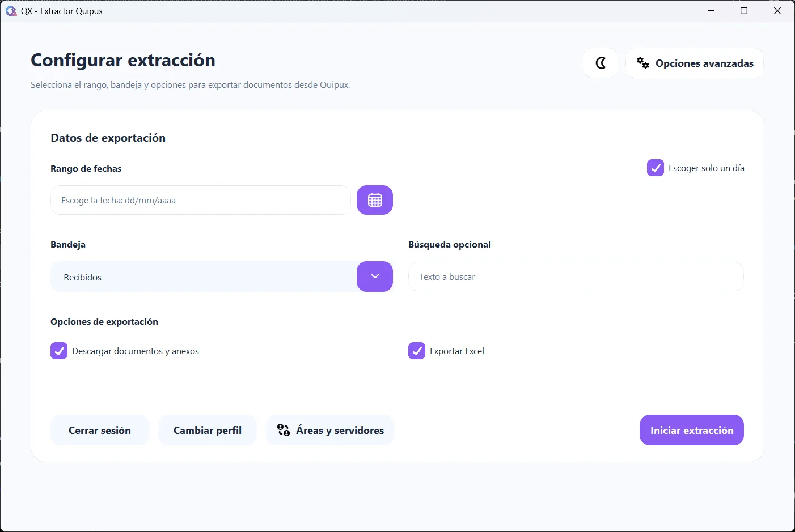Viewport: 795px width, 532px height.
Task: Click the Configurar extracción heading
Action: [x=123, y=60]
